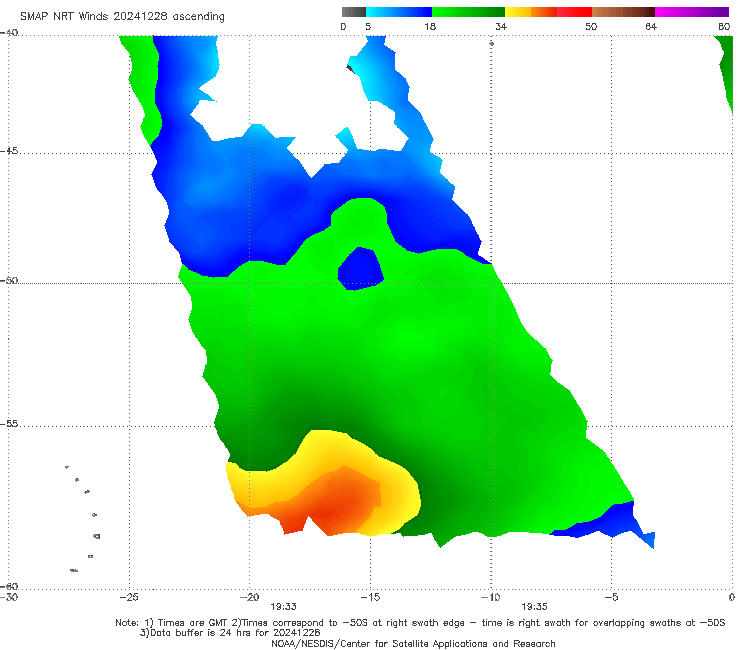Click the longitude label '-20'

pos(249,597)
